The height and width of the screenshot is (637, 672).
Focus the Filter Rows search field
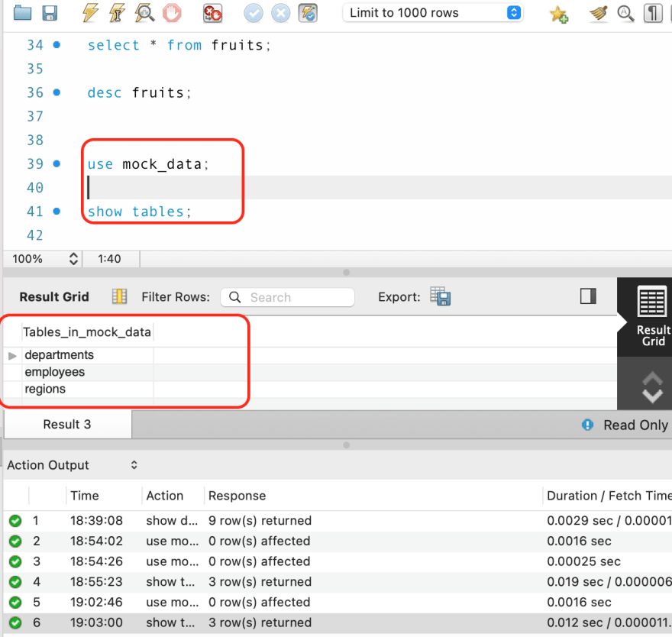(288, 297)
